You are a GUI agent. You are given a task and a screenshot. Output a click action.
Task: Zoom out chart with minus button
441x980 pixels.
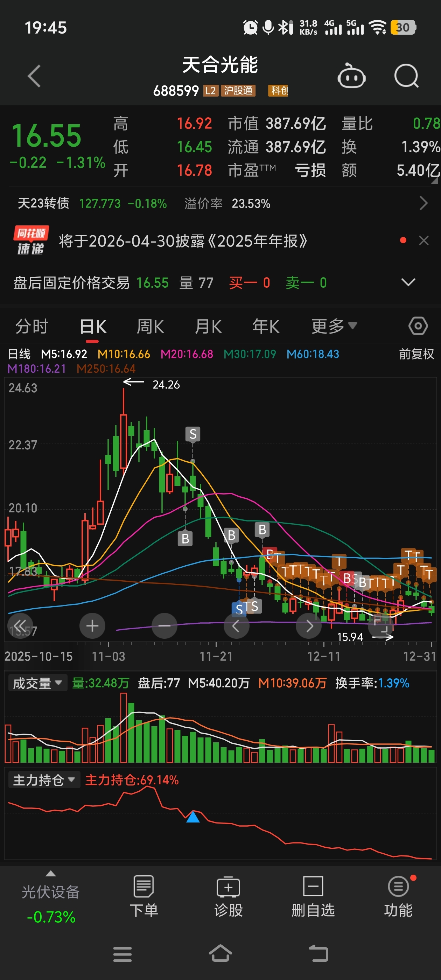pyautogui.click(x=164, y=626)
